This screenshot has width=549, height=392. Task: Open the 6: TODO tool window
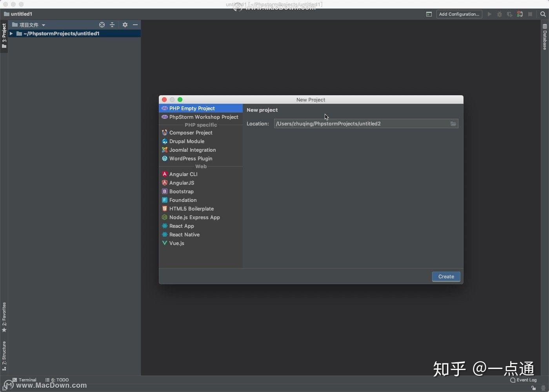[57, 380]
